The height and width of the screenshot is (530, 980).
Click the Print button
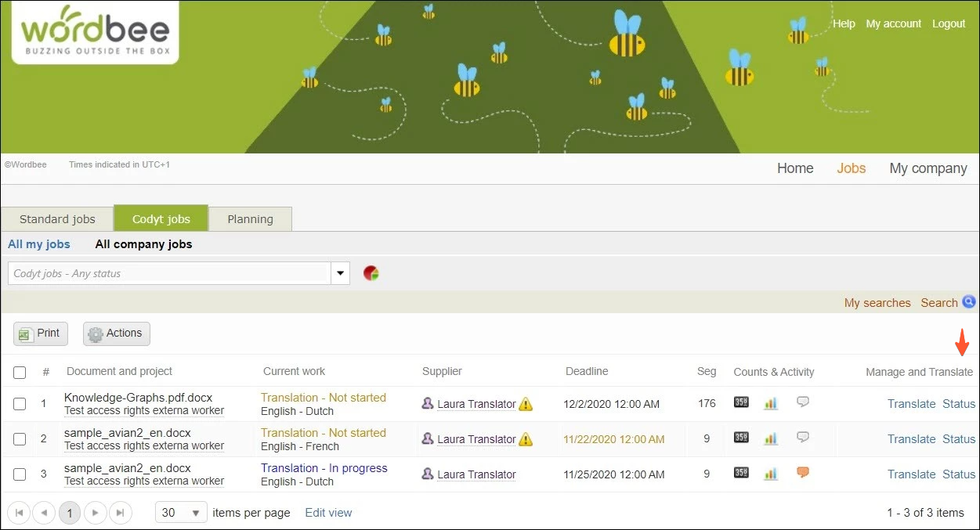[41, 334]
